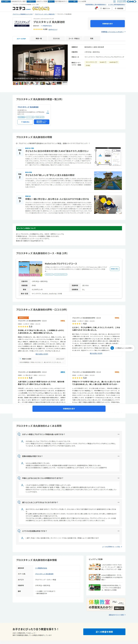Select the スクールTOP tab
Screen dimensions: 138x644
click(x=21, y=39)
